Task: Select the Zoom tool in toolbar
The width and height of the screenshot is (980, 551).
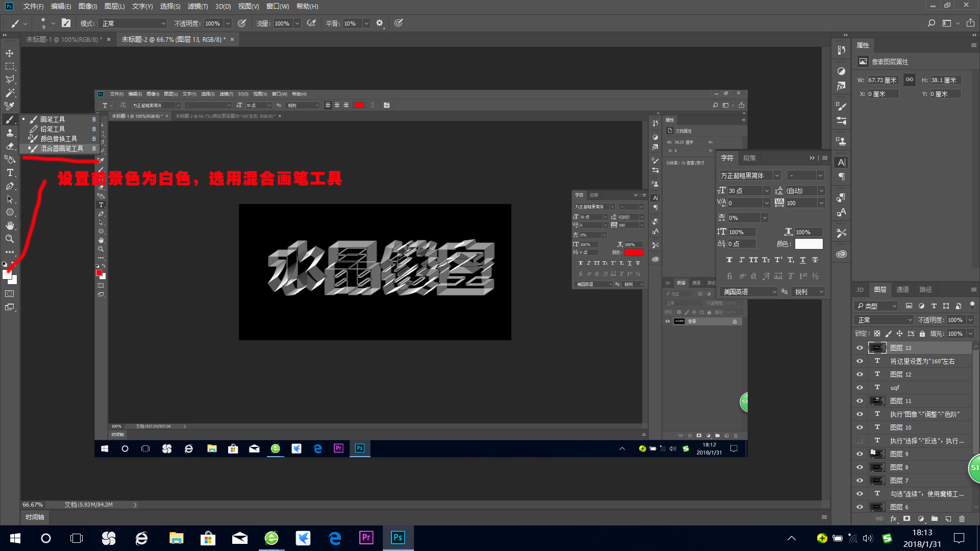Action: 10,239
